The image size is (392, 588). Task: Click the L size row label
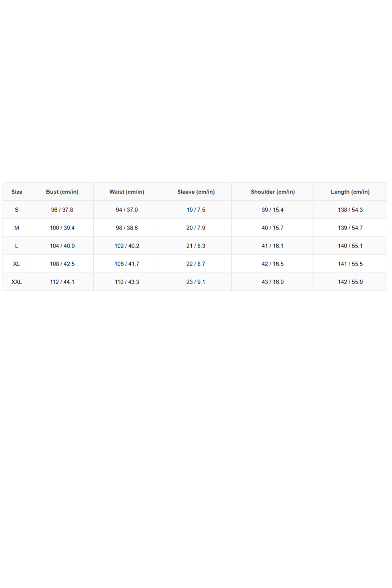pyautogui.click(x=17, y=246)
